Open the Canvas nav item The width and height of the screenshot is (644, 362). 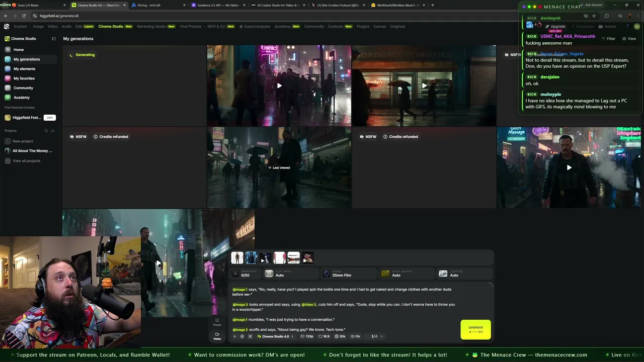(379, 26)
